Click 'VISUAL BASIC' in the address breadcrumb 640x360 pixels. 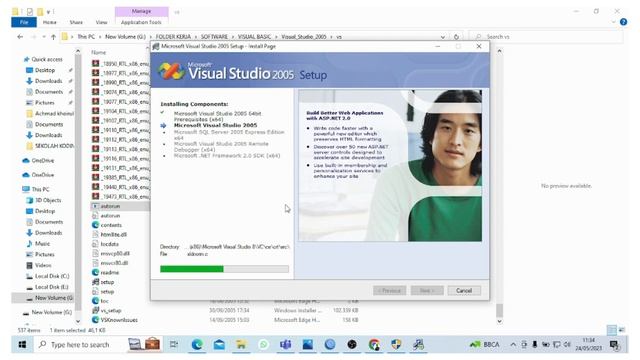point(254,37)
